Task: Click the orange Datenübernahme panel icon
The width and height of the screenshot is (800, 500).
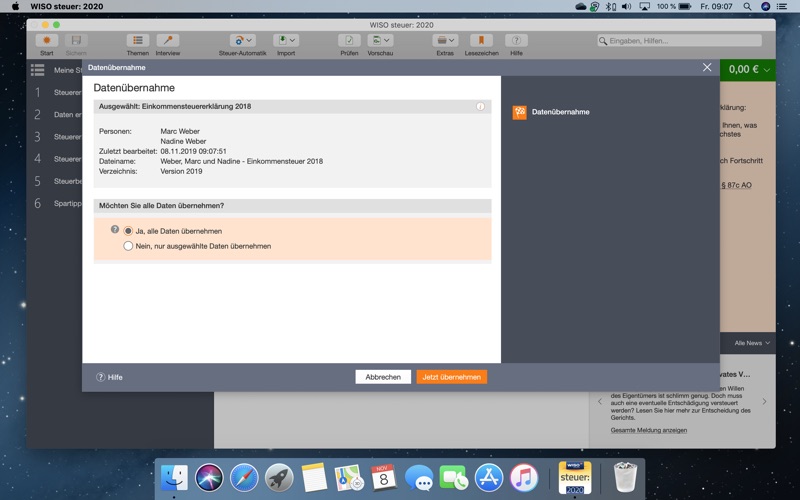Action: tap(519, 112)
